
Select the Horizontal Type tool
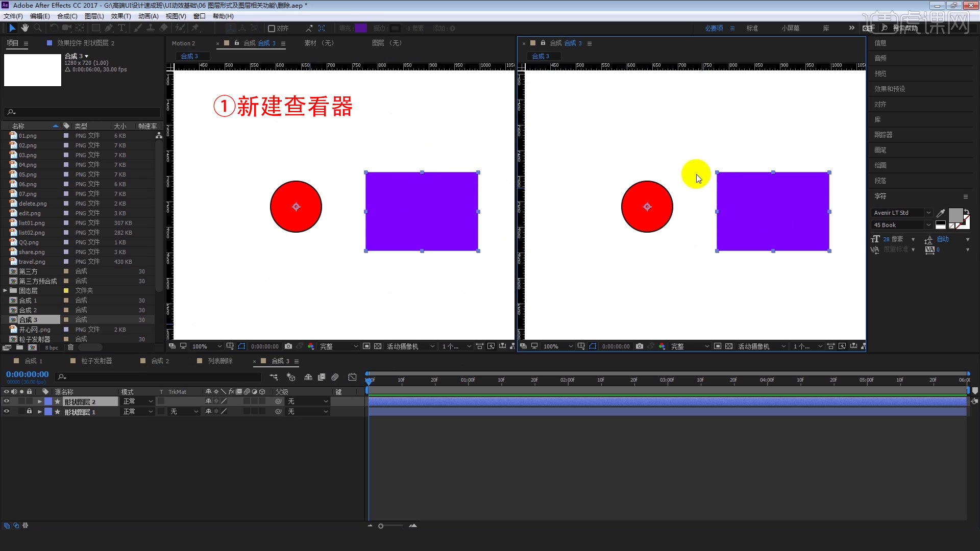(x=121, y=28)
